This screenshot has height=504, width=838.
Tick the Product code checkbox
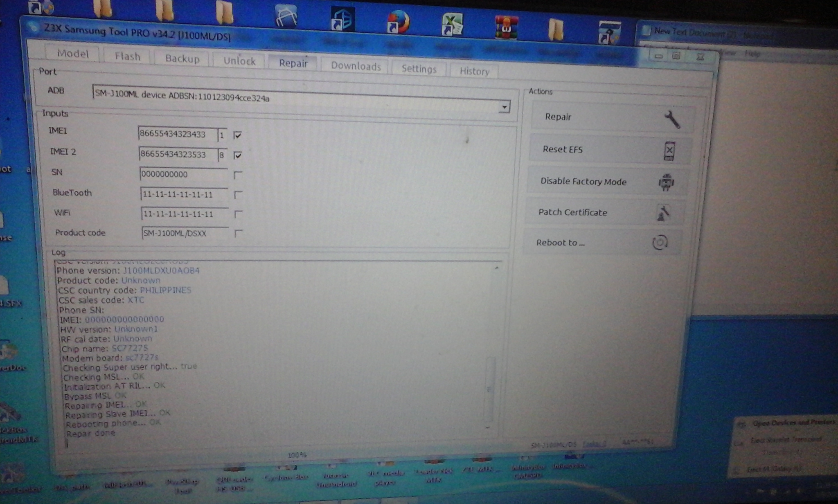point(239,234)
